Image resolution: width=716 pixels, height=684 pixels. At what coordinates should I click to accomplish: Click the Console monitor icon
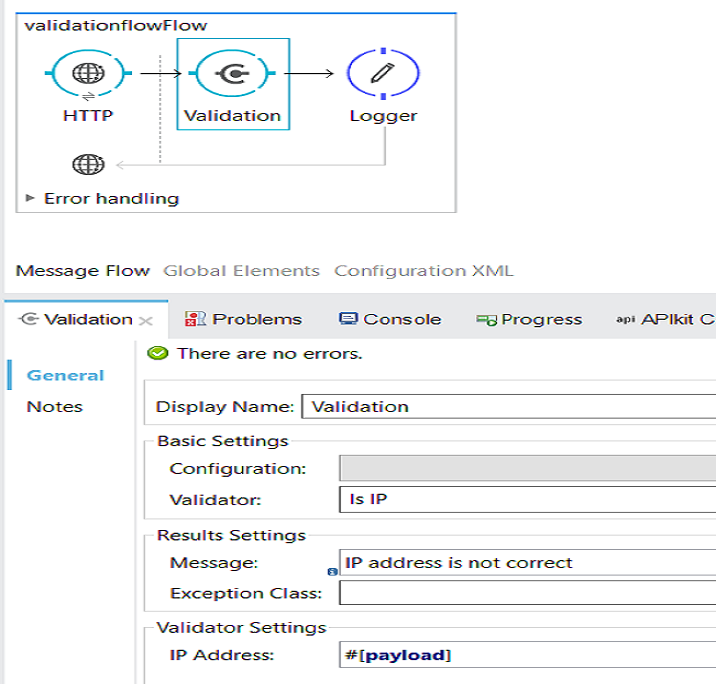348,319
